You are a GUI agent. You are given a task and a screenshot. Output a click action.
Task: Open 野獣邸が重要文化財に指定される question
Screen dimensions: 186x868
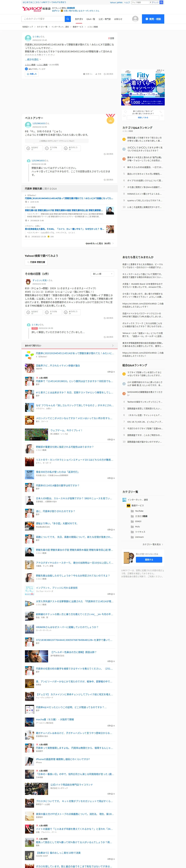tap(65, 447)
